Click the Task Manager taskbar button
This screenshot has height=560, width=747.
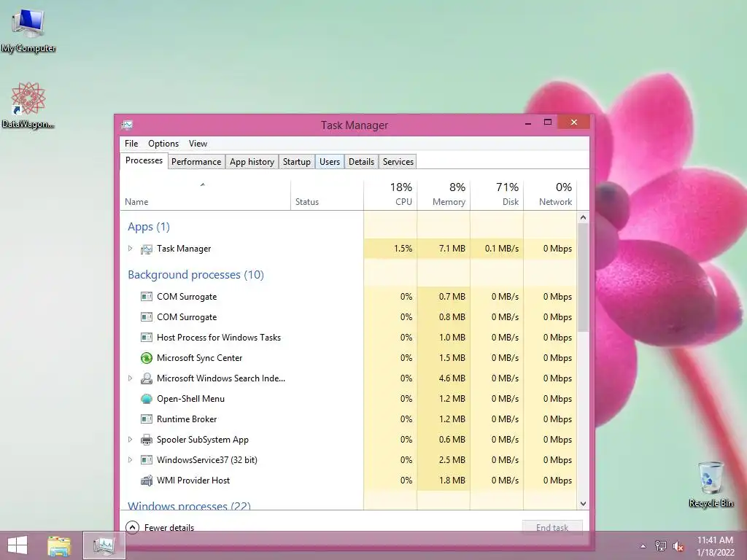(x=104, y=545)
